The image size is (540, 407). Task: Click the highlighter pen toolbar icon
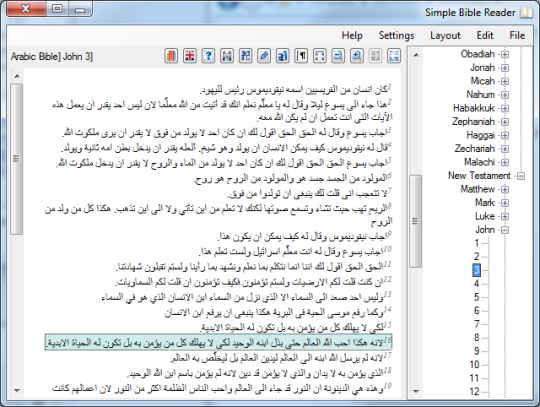pyautogui.click(x=264, y=56)
